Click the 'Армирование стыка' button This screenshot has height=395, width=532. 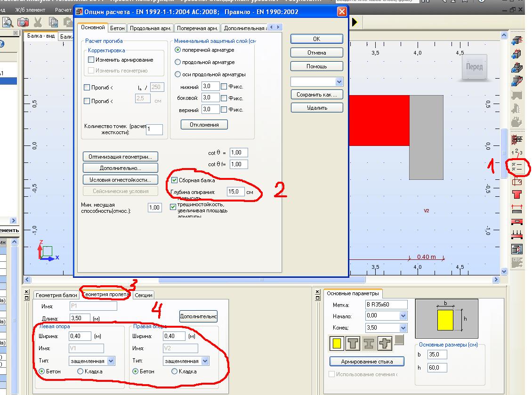367,362
